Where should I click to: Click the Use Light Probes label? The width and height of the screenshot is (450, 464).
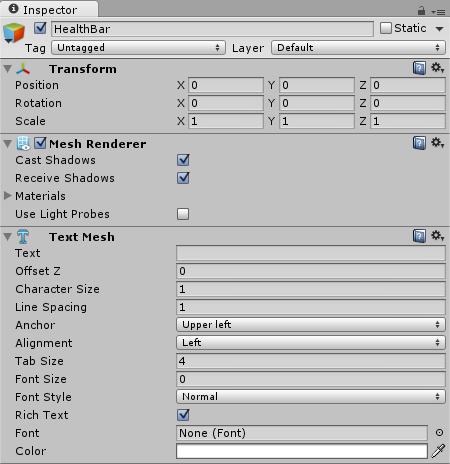coord(62,214)
